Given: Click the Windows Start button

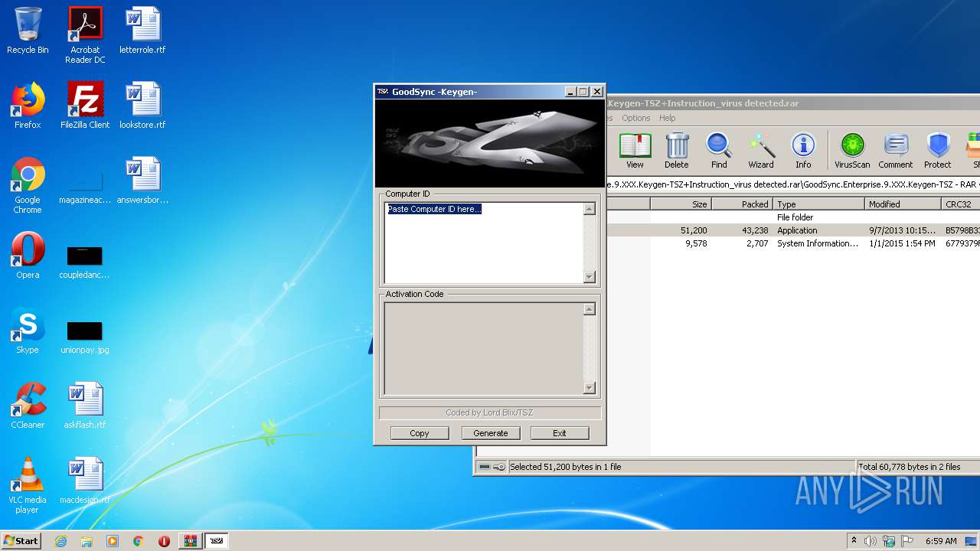Looking at the screenshot, I should pyautogui.click(x=21, y=540).
